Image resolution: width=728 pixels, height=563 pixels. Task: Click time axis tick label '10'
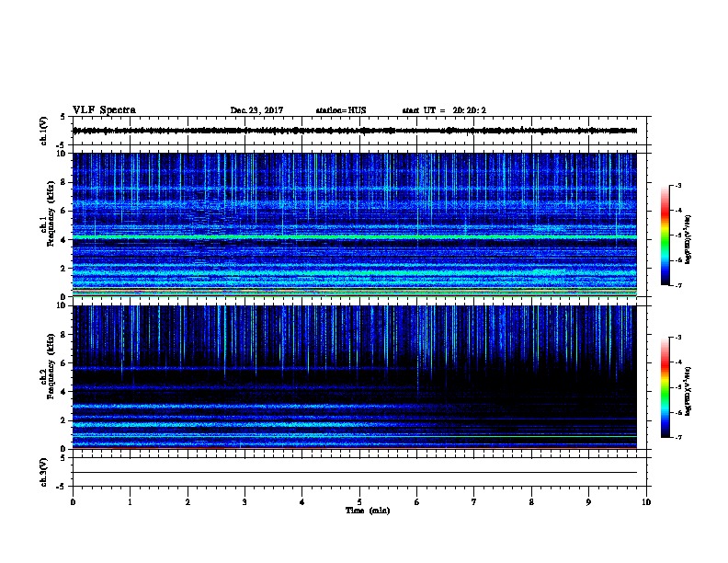coord(646,501)
